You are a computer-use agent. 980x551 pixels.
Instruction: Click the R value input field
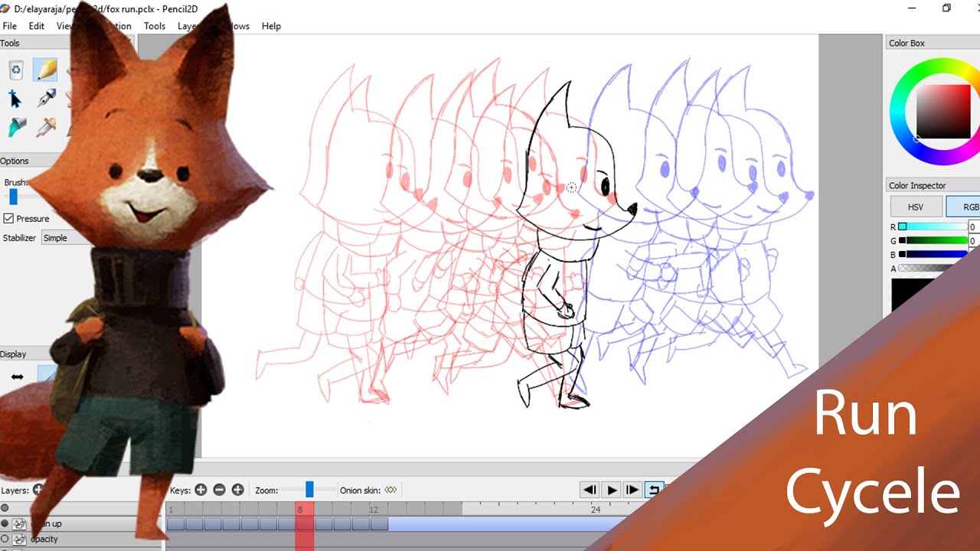[974, 227]
